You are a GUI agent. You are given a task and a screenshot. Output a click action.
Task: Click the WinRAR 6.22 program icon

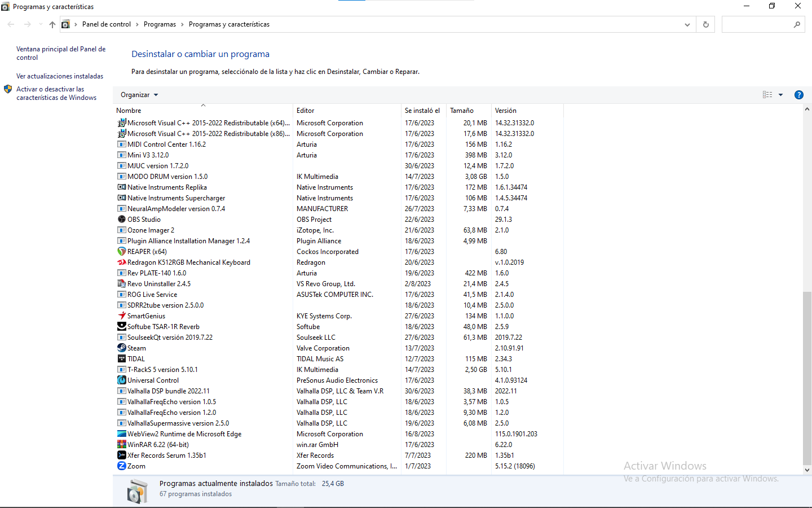coord(121,445)
